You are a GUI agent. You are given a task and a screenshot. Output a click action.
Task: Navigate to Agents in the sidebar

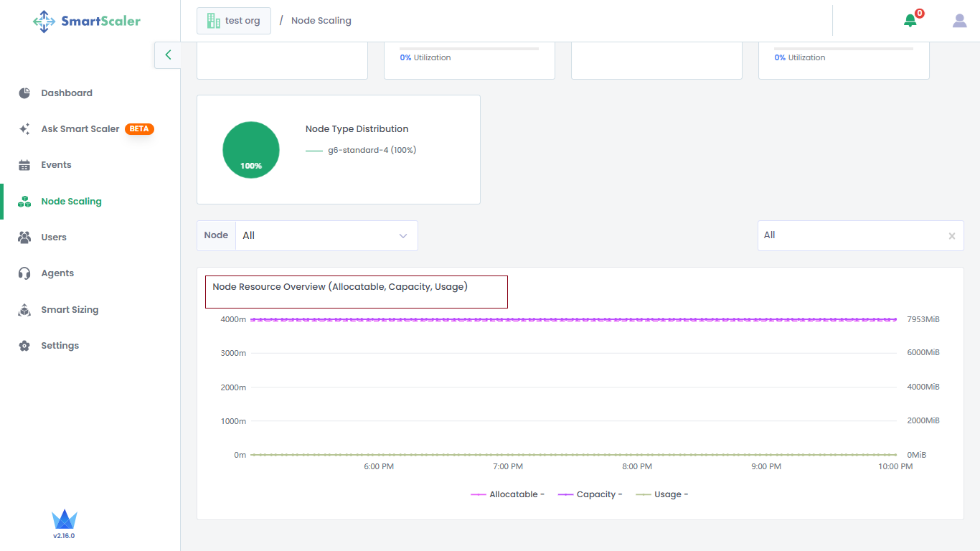coord(57,273)
